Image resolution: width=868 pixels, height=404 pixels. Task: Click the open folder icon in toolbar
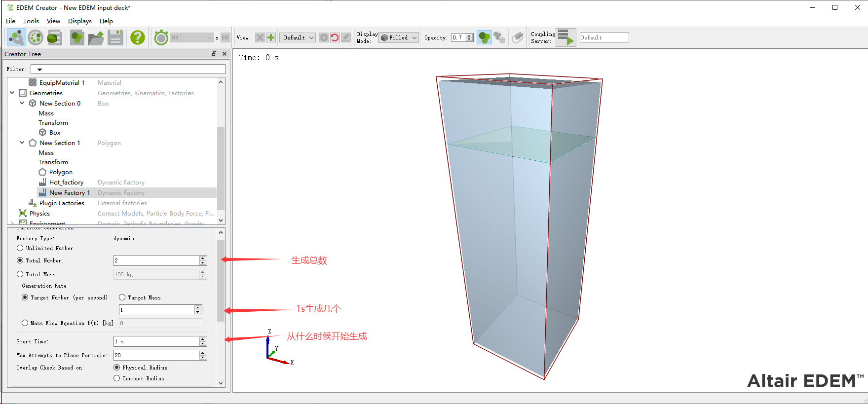click(96, 37)
